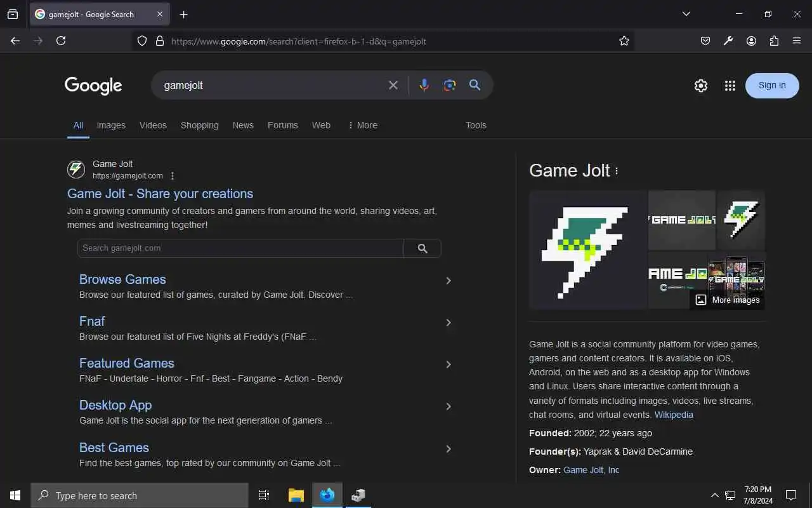Open the search Tools options
812x508 pixels.
[x=476, y=125]
